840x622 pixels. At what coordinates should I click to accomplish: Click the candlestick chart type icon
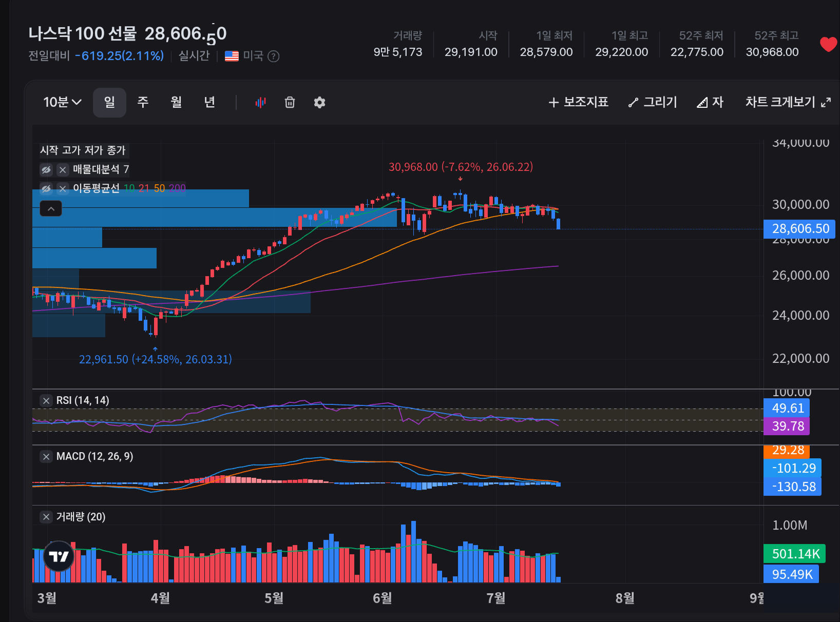pyautogui.click(x=261, y=103)
